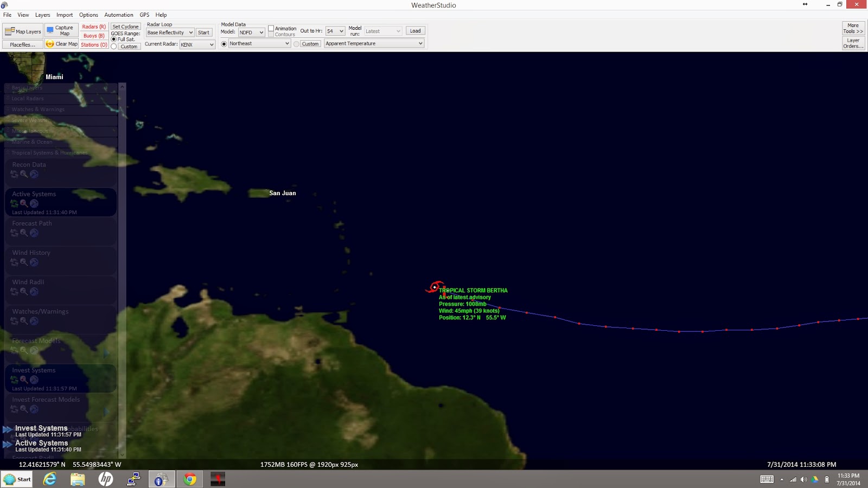This screenshot has height=488, width=868.
Task: Open Wind History settings tools icon
Action: click(x=34, y=262)
